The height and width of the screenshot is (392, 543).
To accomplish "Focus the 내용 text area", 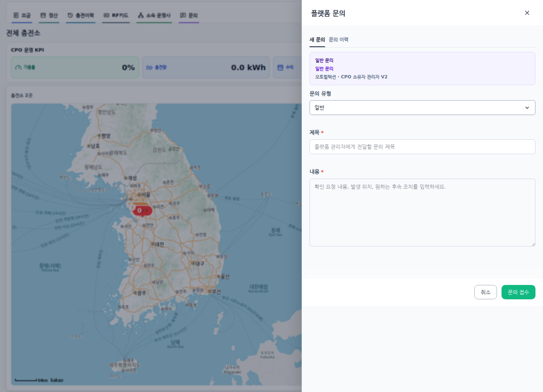I will (x=422, y=213).
